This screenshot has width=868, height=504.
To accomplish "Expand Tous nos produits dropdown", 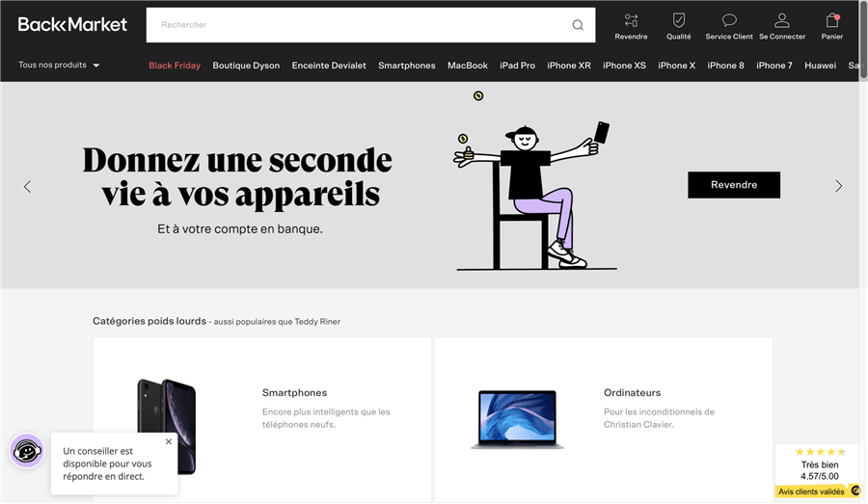I will (x=59, y=65).
